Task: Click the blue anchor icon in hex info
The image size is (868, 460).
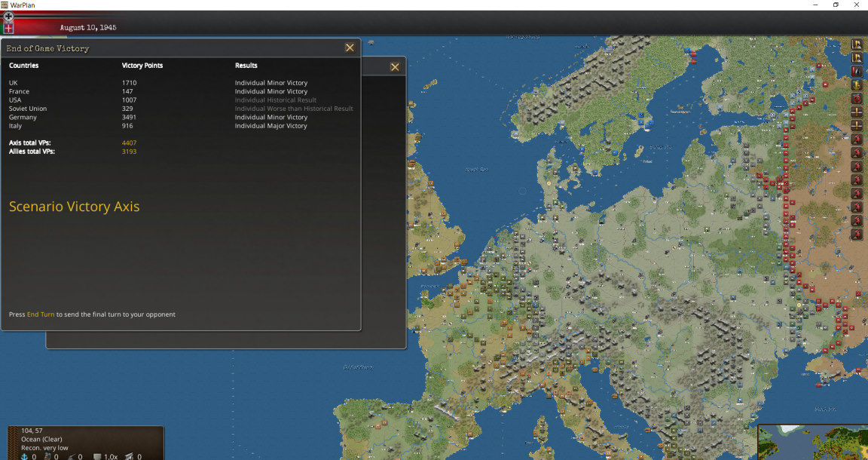Action: pyautogui.click(x=24, y=456)
